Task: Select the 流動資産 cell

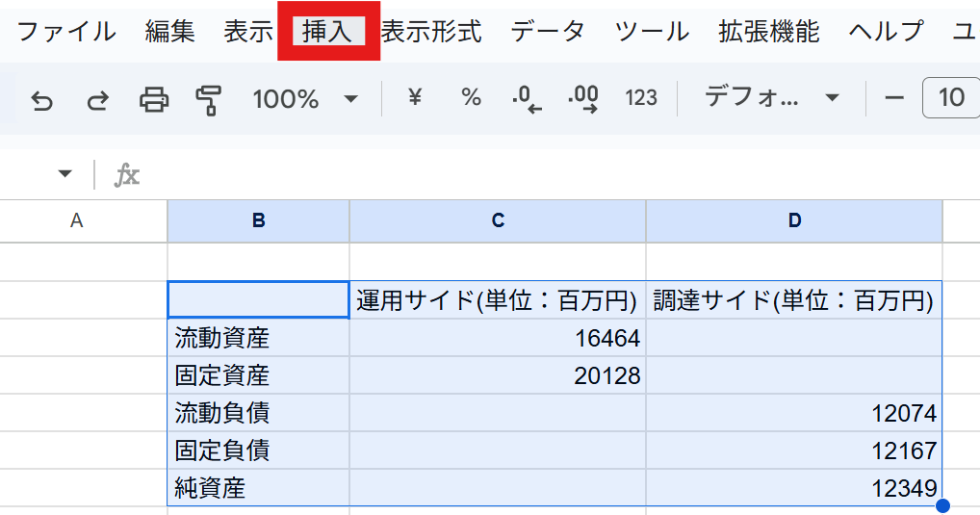Action: coord(258,338)
